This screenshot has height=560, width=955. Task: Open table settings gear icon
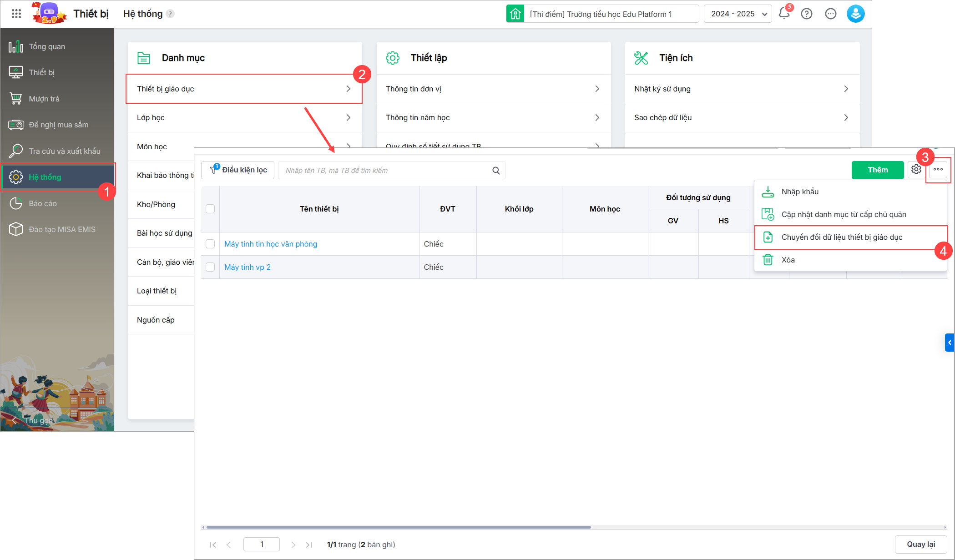point(916,170)
